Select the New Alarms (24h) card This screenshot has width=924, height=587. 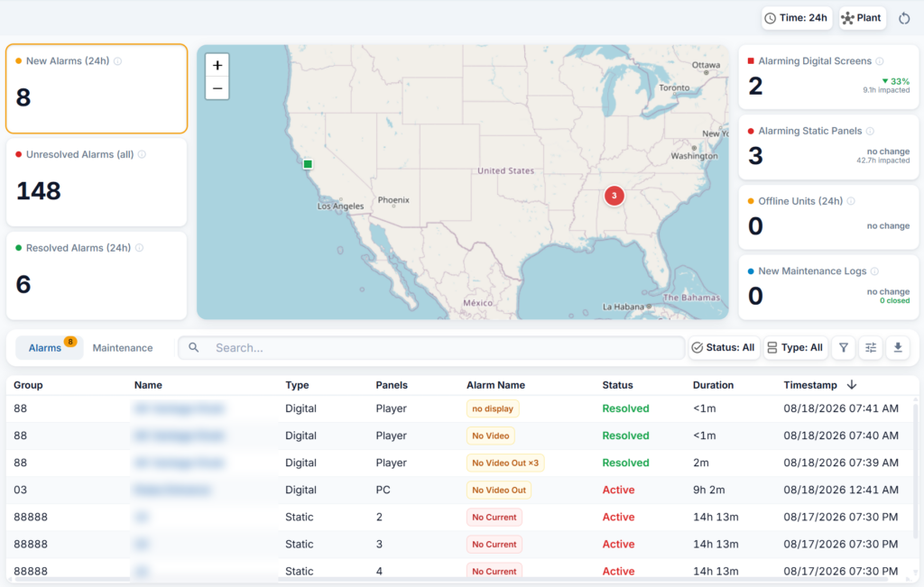click(97, 89)
